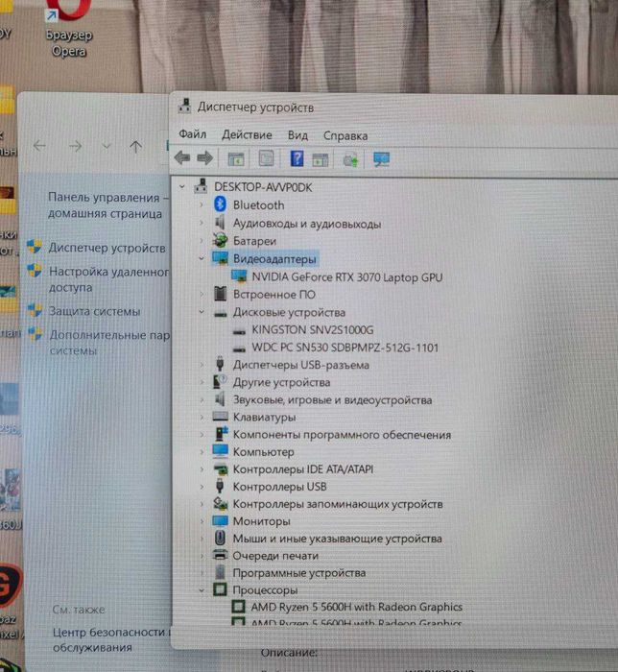The height and width of the screenshot is (672, 618).
Task: Open Центр безопасности и обслуживания link
Action: (x=111, y=639)
